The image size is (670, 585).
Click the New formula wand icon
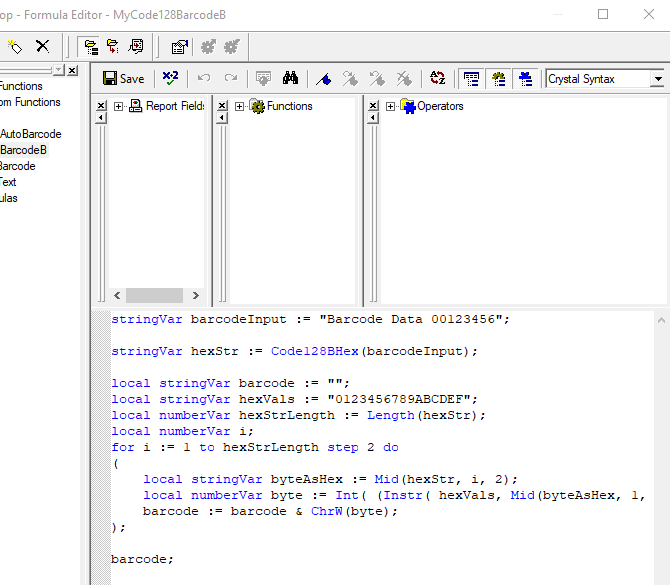pos(15,47)
